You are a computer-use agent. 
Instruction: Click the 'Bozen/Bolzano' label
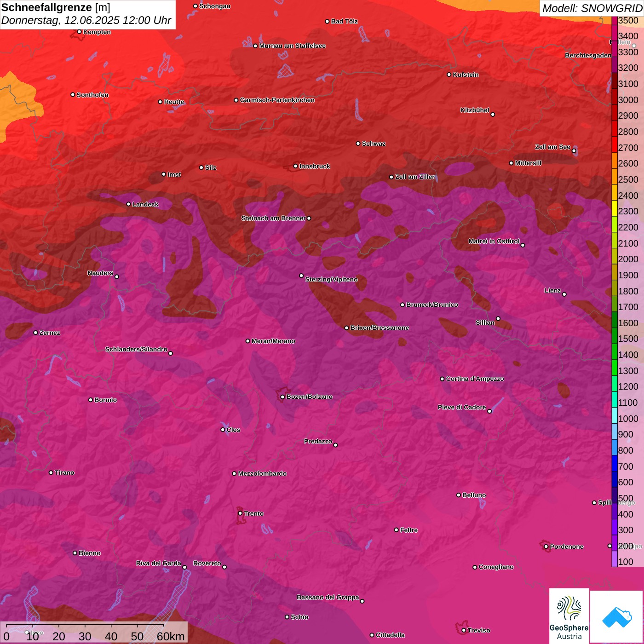[309, 397]
